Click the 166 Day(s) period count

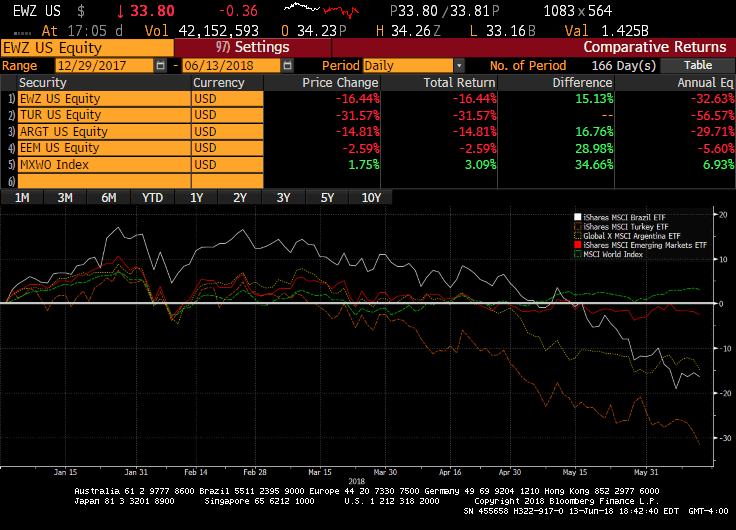coord(623,65)
